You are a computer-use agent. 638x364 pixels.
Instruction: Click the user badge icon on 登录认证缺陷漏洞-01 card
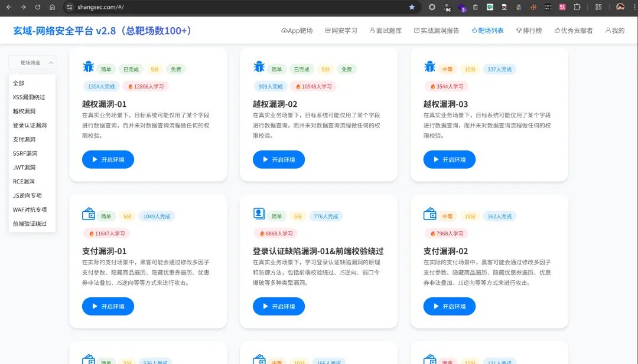pyautogui.click(x=259, y=214)
